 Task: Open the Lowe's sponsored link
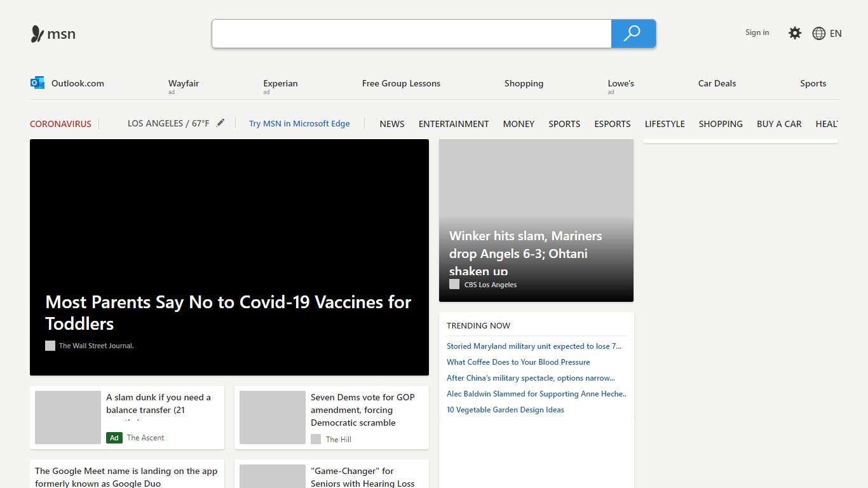click(x=621, y=83)
